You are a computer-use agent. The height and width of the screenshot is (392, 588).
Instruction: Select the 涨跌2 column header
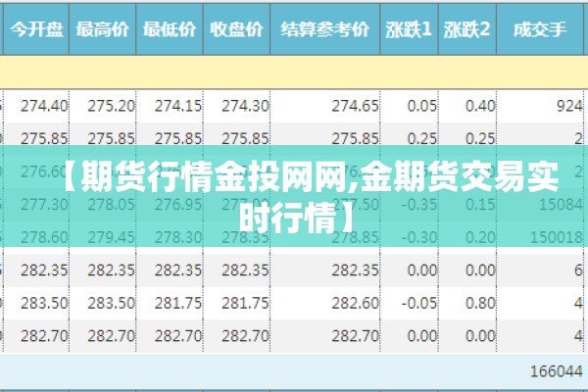tap(466, 28)
